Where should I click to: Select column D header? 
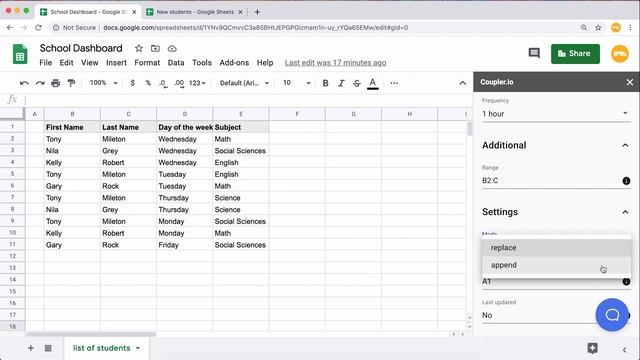click(184, 114)
